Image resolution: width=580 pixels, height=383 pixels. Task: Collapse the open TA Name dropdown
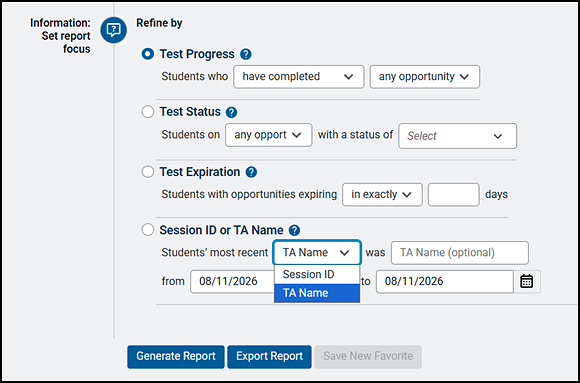coord(317,252)
